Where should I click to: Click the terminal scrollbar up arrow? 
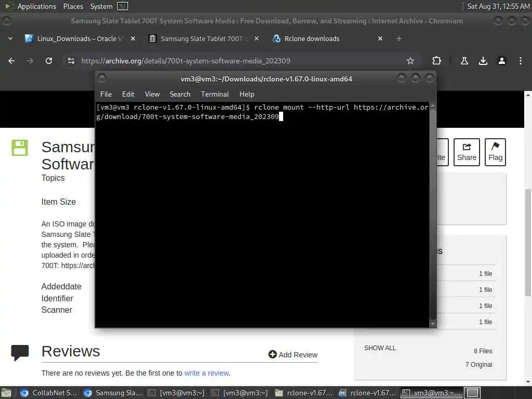pos(433,106)
